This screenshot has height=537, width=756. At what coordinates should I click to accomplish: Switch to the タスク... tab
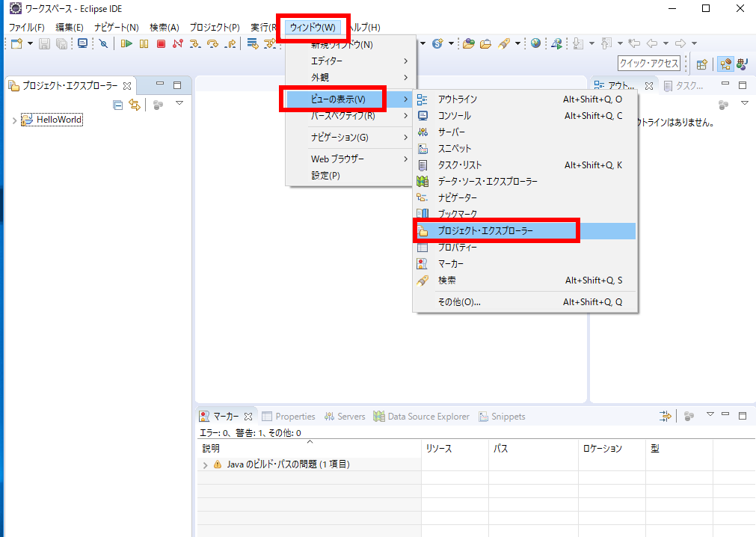[683, 86]
